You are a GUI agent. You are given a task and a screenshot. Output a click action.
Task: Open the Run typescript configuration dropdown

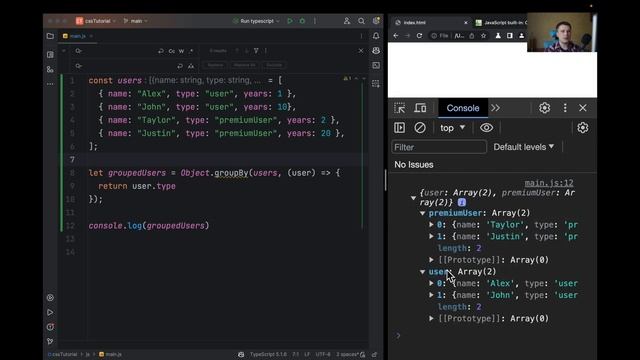click(x=257, y=21)
